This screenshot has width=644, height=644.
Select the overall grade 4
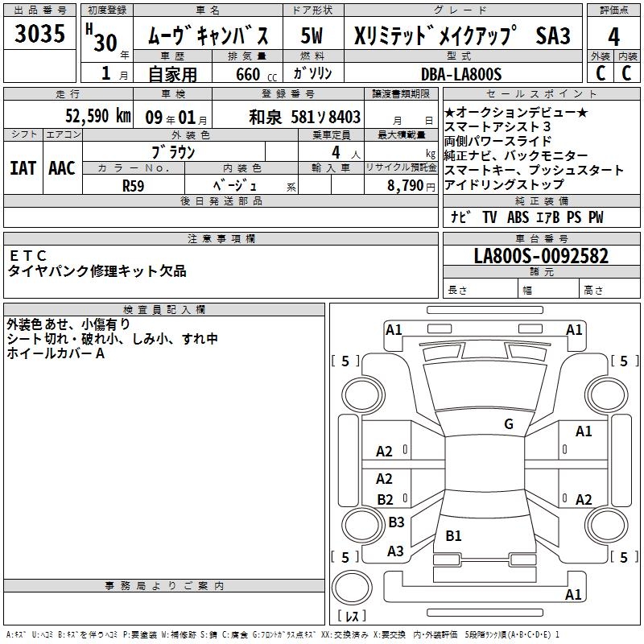click(x=613, y=36)
